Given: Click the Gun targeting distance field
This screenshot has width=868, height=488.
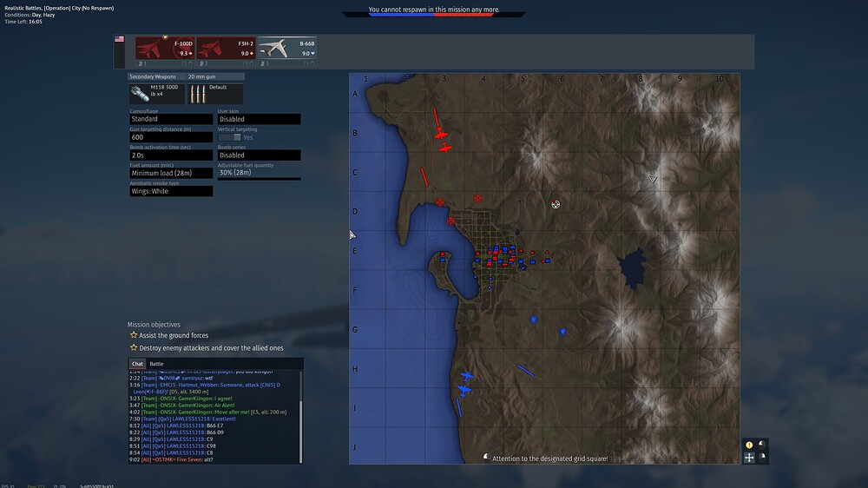Looking at the screenshot, I should (x=171, y=137).
